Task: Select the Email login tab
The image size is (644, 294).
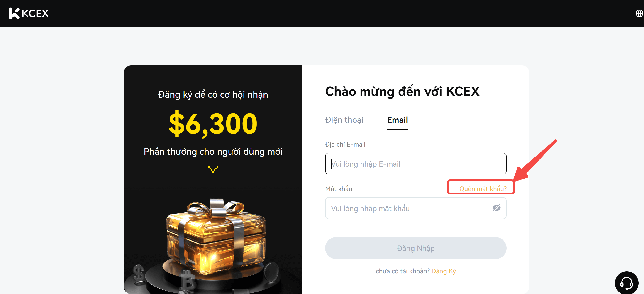Action: (397, 120)
